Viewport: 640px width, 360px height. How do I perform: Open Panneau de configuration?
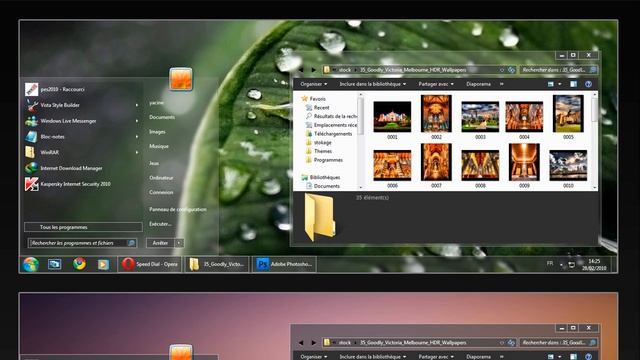pyautogui.click(x=178, y=209)
